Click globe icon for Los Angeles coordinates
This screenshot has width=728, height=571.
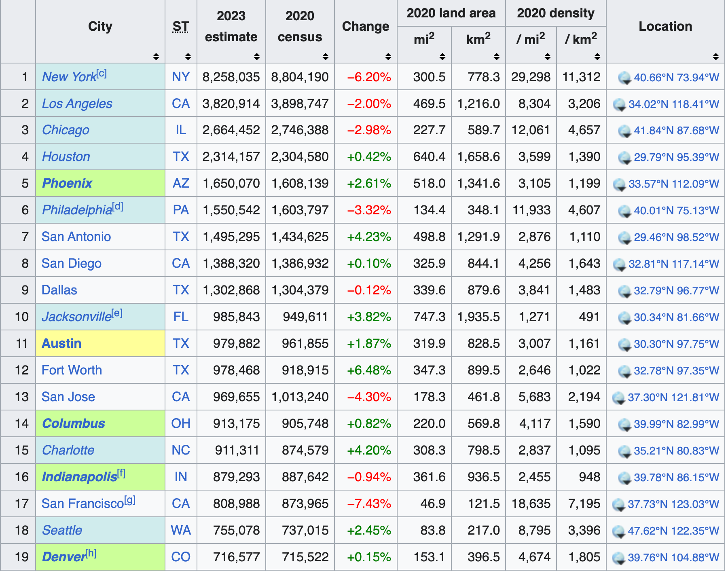click(x=620, y=104)
